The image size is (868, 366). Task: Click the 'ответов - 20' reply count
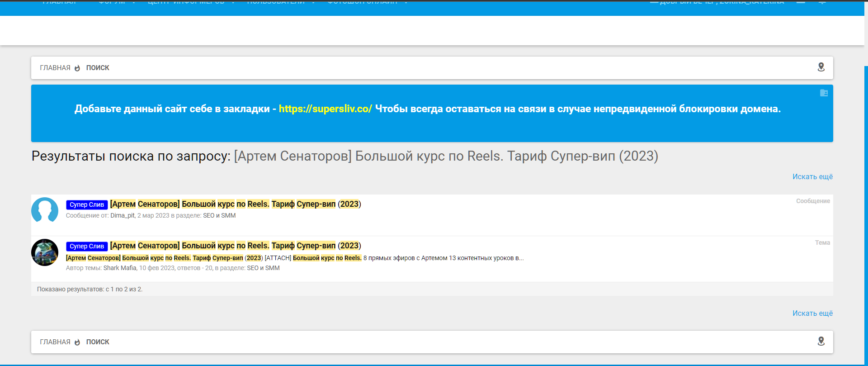click(195, 268)
